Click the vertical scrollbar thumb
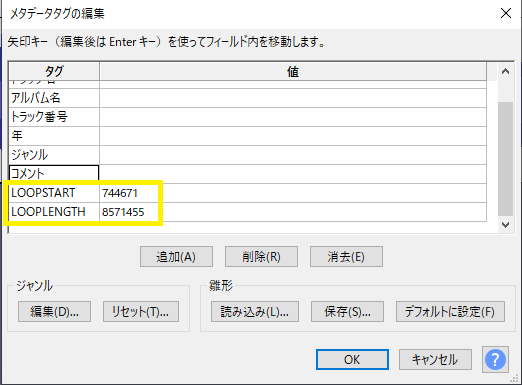The width and height of the screenshot is (522, 385). pos(505,159)
